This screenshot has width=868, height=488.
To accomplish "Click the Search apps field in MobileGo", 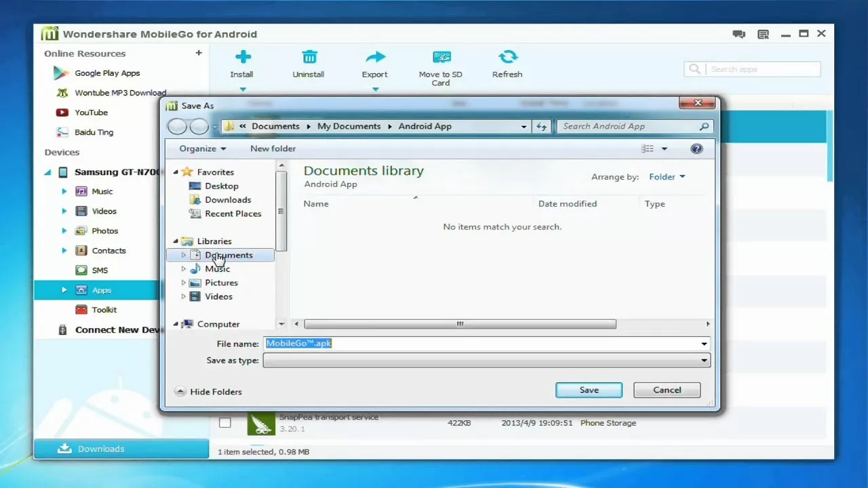I will [x=753, y=69].
